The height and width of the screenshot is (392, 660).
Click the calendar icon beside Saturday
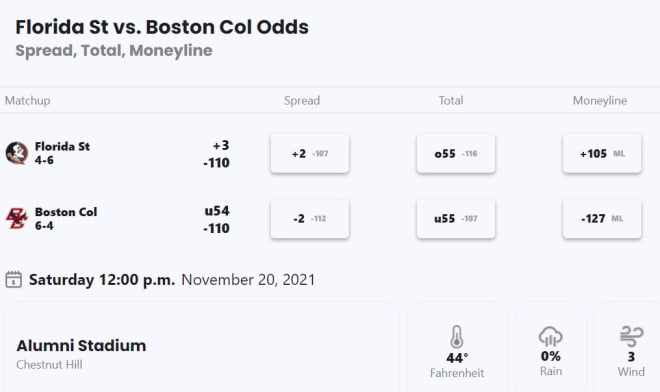pos(13,280)
